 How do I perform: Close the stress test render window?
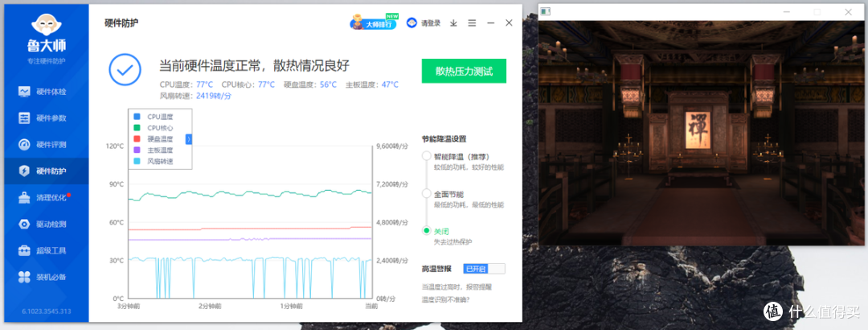click(x=848, y=11)
